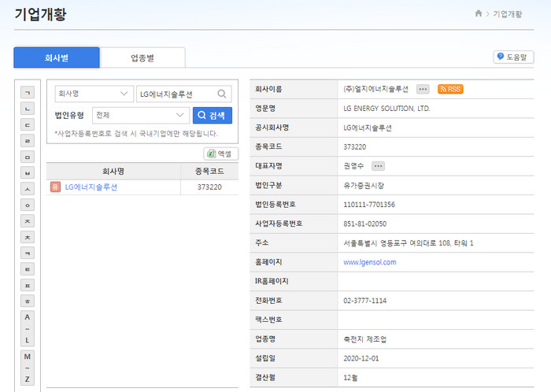Screen dimensions: 551x392
Task: Click the 법인등록번호 value 110111-7701356
Action: (369, 205)
